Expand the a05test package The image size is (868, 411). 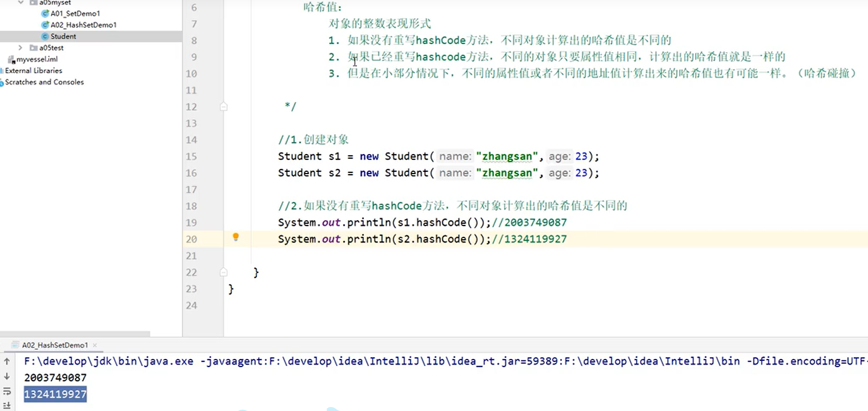21,48
